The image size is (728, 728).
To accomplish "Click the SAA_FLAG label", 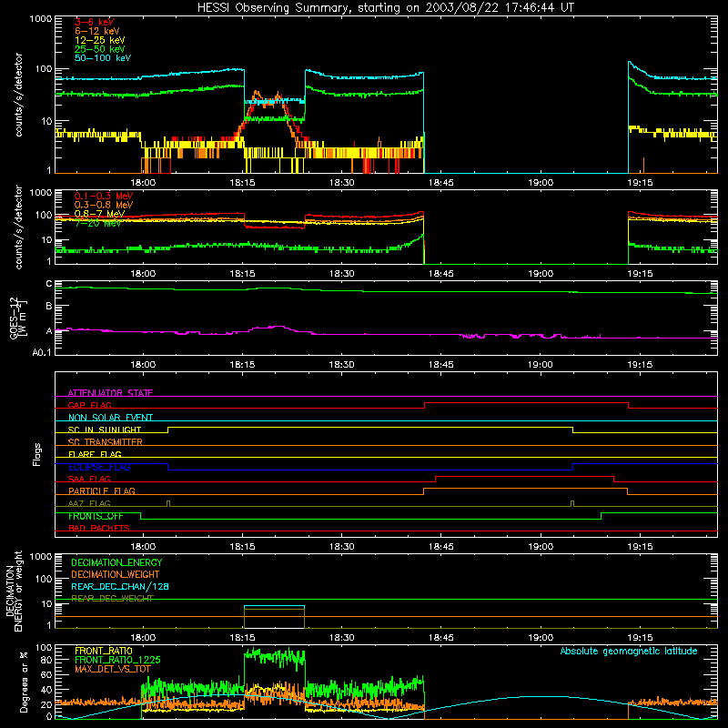I will [x=89, y=479].
